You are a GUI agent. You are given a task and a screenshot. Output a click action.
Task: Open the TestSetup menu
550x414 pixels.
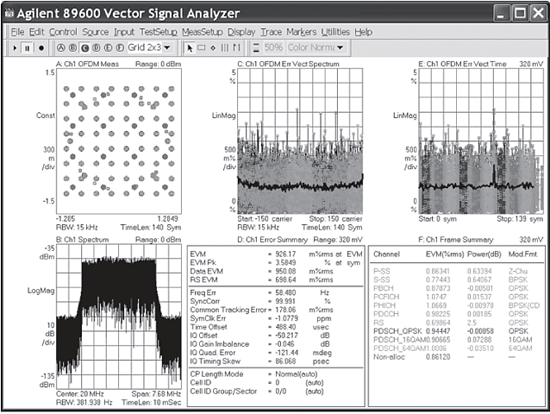pos(158,32)
